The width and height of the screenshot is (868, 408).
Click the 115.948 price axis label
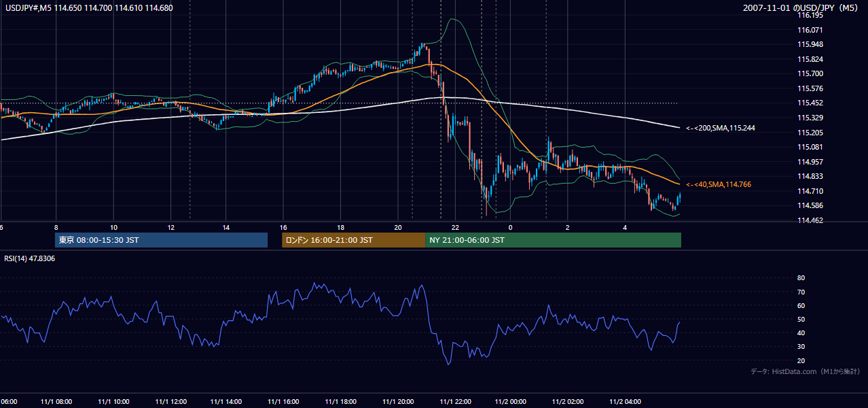810,44
